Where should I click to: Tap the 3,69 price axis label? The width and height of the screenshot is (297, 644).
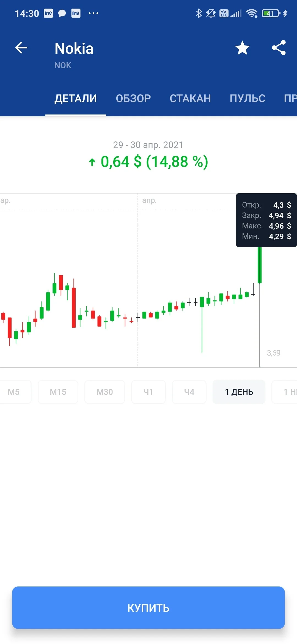point(274,353)
